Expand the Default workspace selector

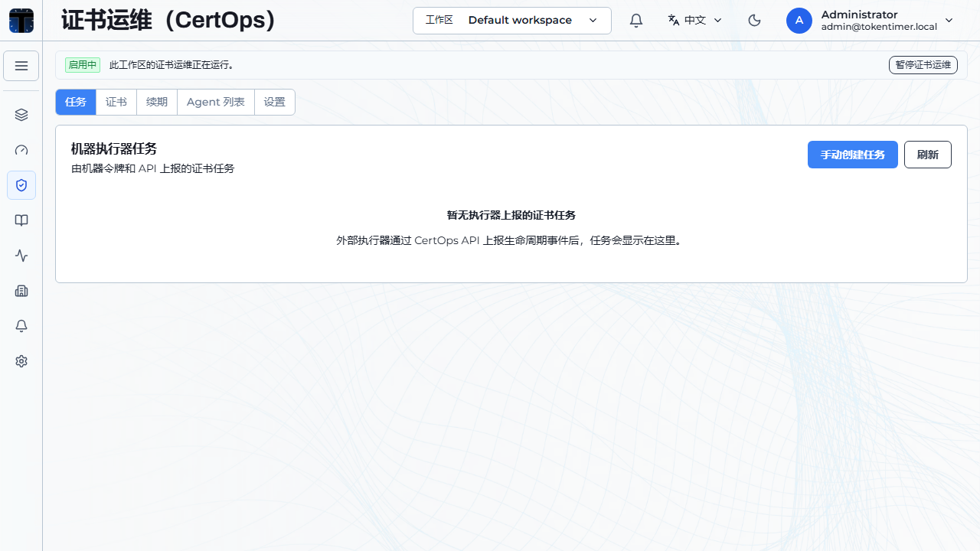tap(512, 21)
